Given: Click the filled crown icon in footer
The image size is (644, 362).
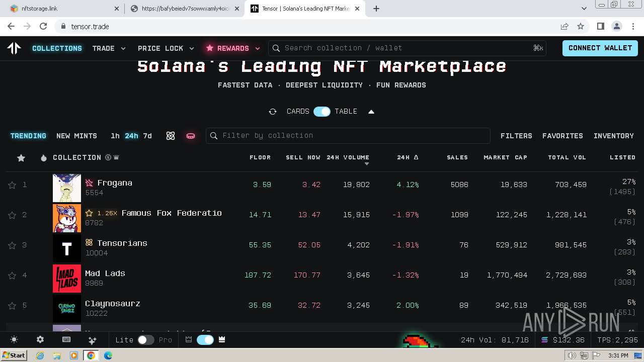Looking at the screenshot, I should coord(222,340).
